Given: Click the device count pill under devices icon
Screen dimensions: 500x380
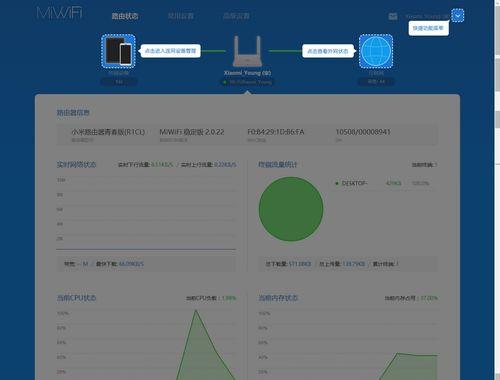Looking at the screenshot, I should (119, 81).
